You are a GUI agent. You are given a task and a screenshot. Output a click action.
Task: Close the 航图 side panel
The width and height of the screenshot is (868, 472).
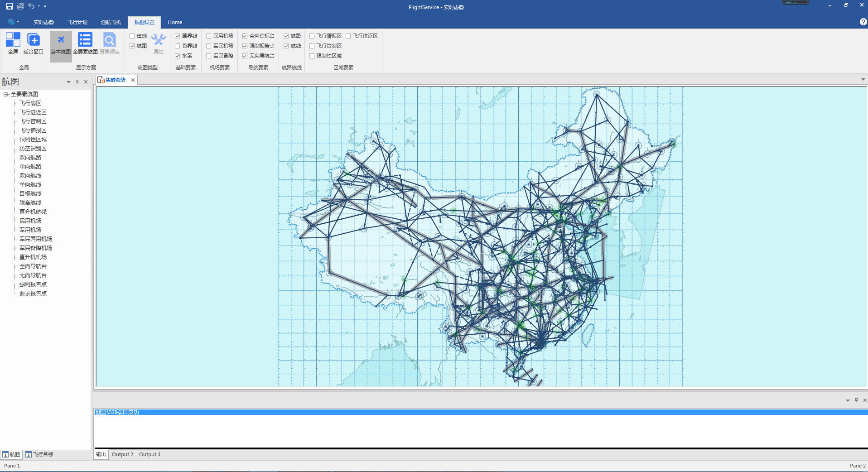pos(86,82)
